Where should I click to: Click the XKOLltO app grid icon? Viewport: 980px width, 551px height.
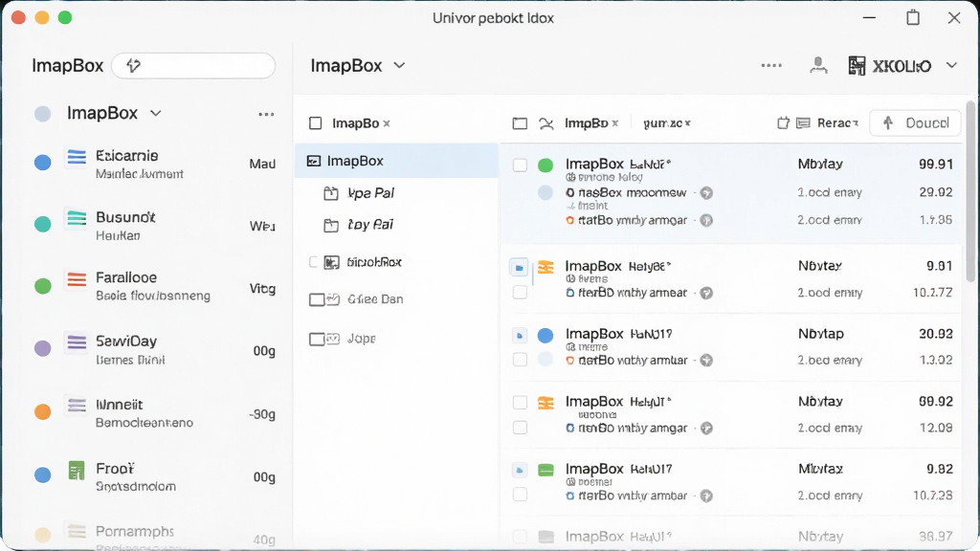point(857,66)
